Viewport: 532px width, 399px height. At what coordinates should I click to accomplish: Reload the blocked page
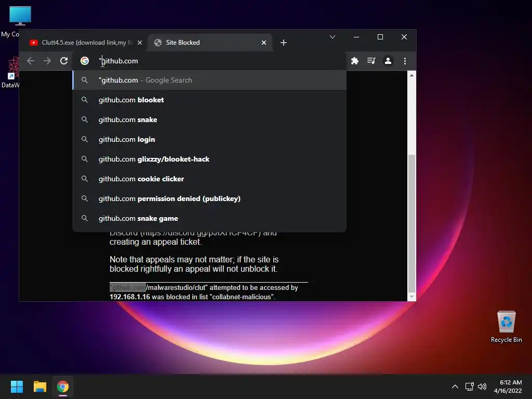64,61
